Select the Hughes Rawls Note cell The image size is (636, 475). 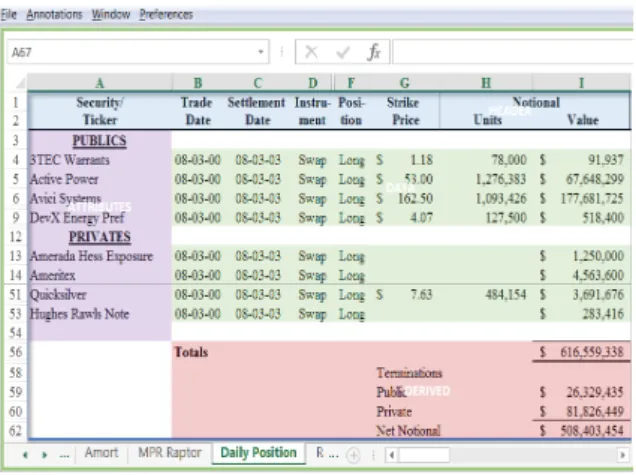click(100, 314)
